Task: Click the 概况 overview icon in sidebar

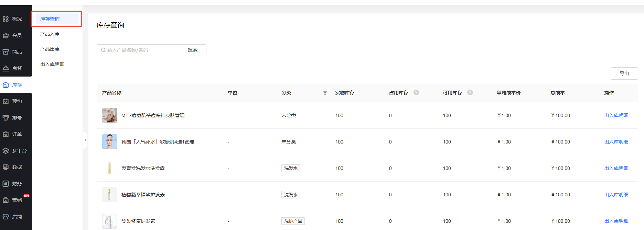Action: pos(6,19)
